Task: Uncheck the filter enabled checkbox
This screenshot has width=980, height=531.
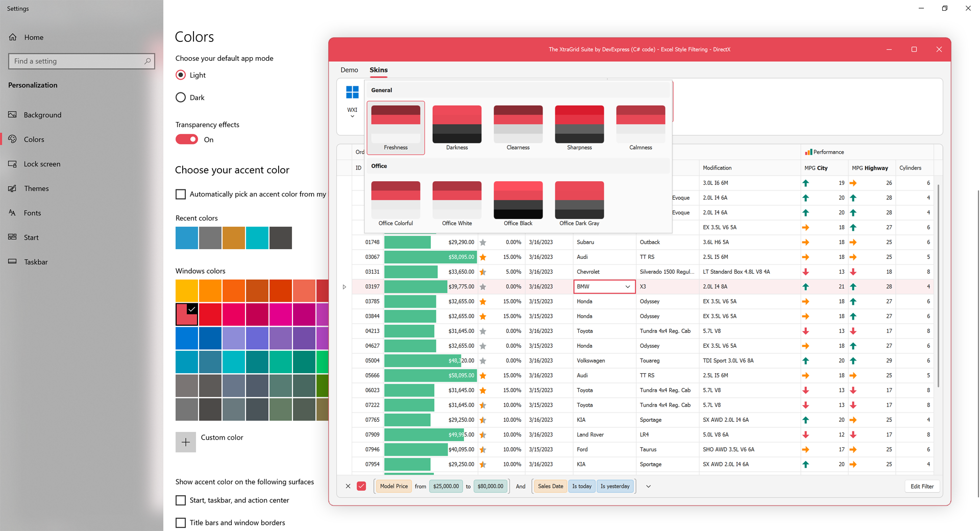Action: (x=361, y=487)
